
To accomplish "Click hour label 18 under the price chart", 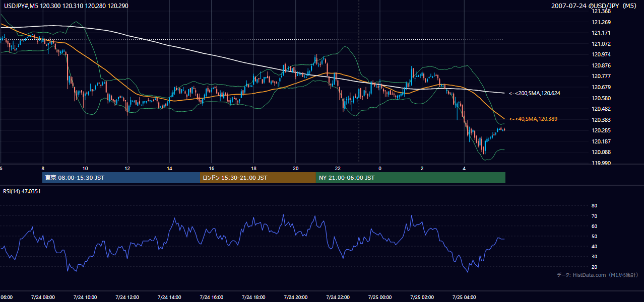I will coord(253,168).
